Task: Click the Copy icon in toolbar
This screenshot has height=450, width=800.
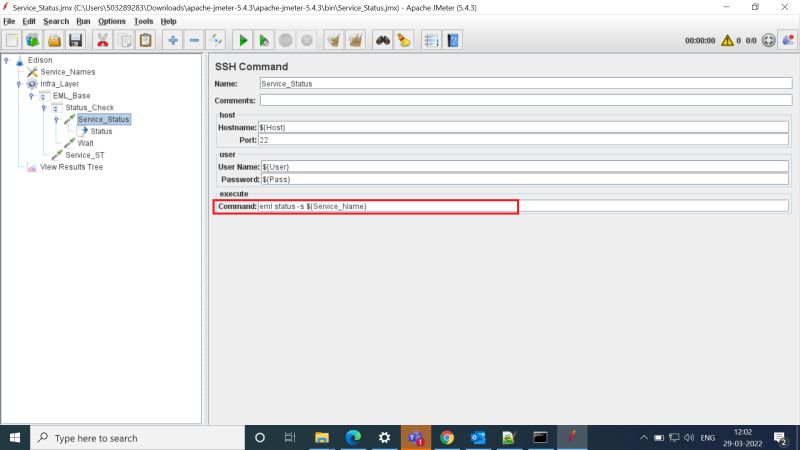Action: coord(124,40)
